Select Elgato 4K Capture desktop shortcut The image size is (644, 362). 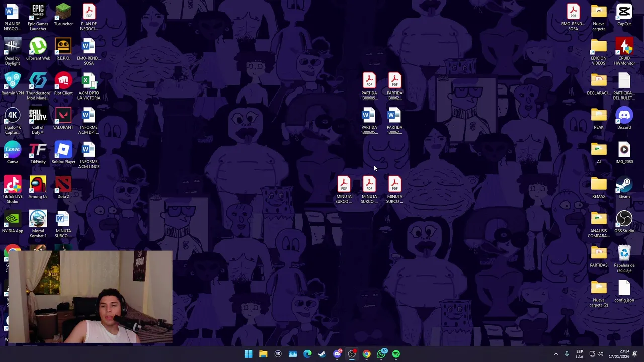coord(12,121)
